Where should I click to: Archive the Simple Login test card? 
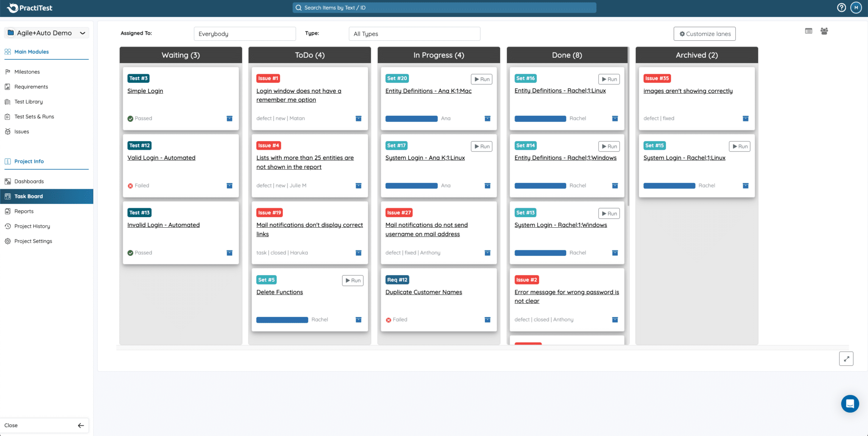point(229,118)
